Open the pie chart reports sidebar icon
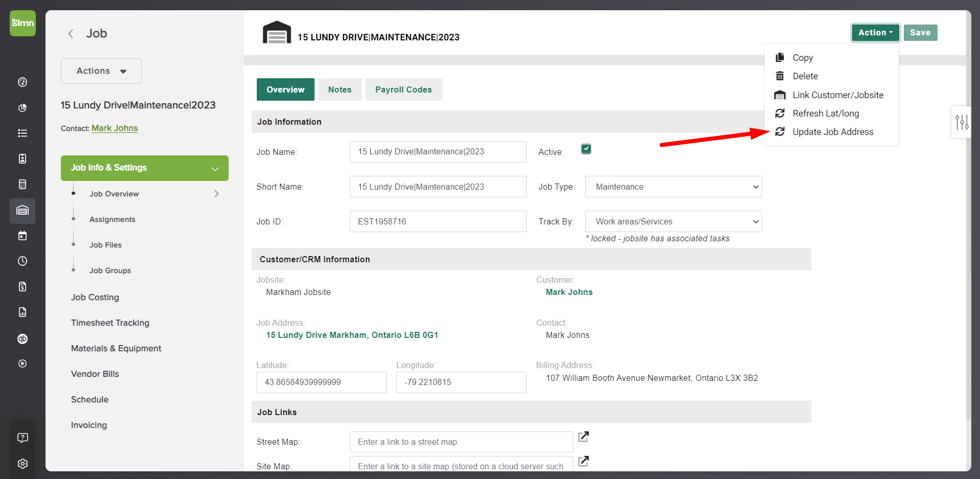 tap(23, 108)
